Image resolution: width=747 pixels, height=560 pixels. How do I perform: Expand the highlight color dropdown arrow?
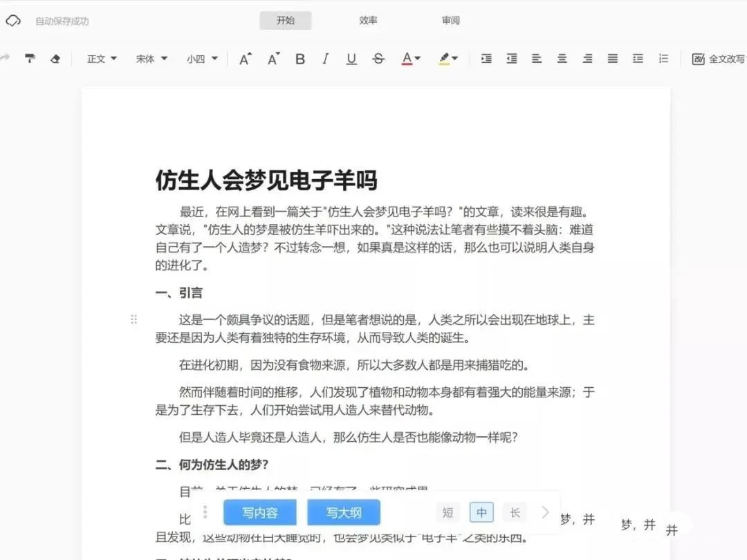pos(455,59)
